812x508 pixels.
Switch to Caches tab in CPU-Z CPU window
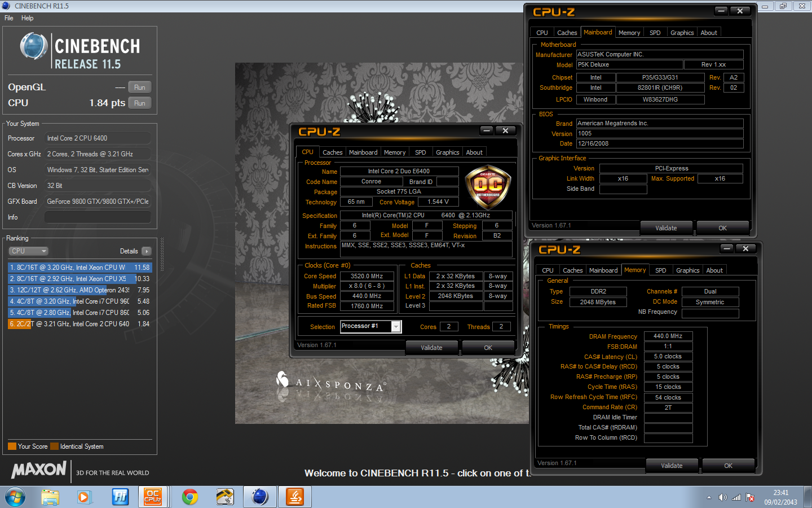(x=332, y=152)
